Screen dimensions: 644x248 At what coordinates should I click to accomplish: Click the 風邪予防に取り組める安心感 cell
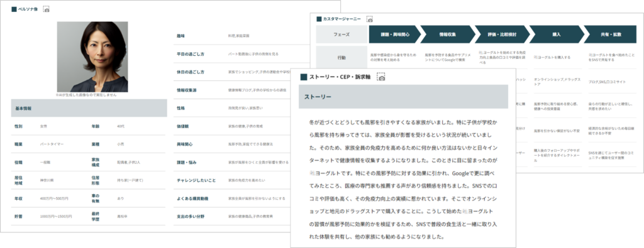click(x=556, y=107)
